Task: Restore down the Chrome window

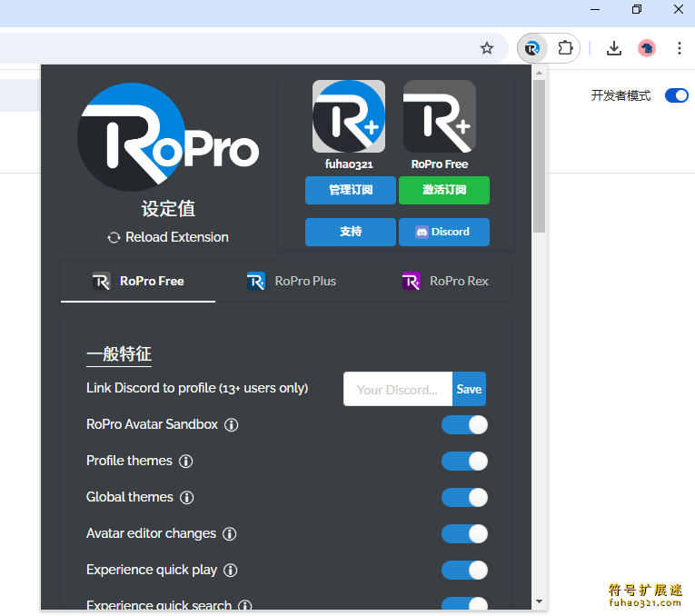Action: click(637, 9)
